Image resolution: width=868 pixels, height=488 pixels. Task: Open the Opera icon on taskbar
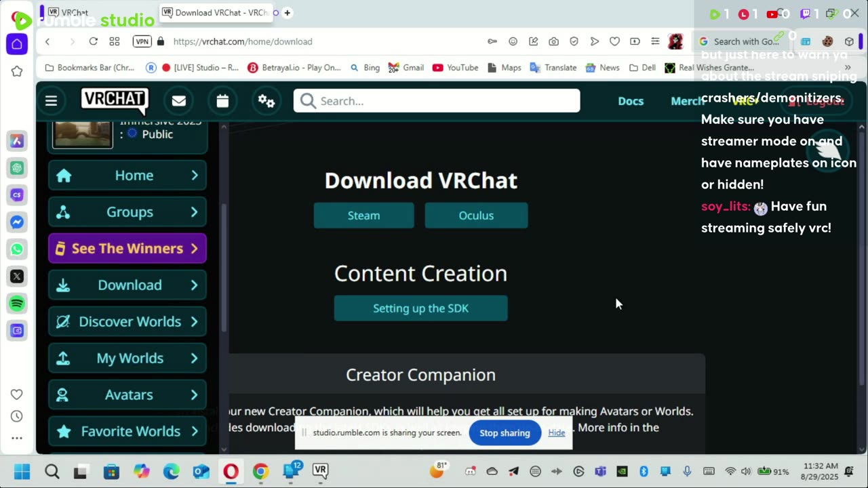231,471
